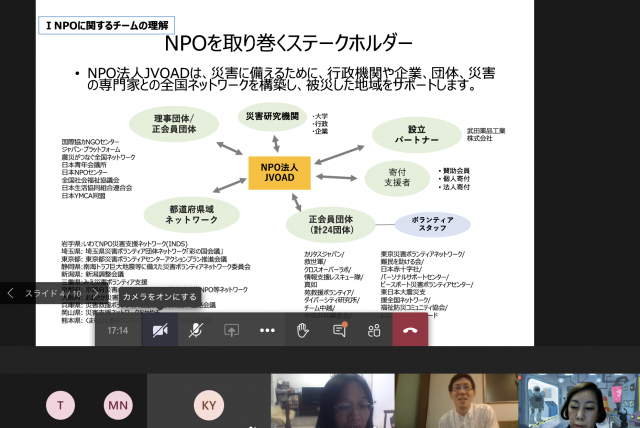Select the video tile of the woman with glasses

333,401
